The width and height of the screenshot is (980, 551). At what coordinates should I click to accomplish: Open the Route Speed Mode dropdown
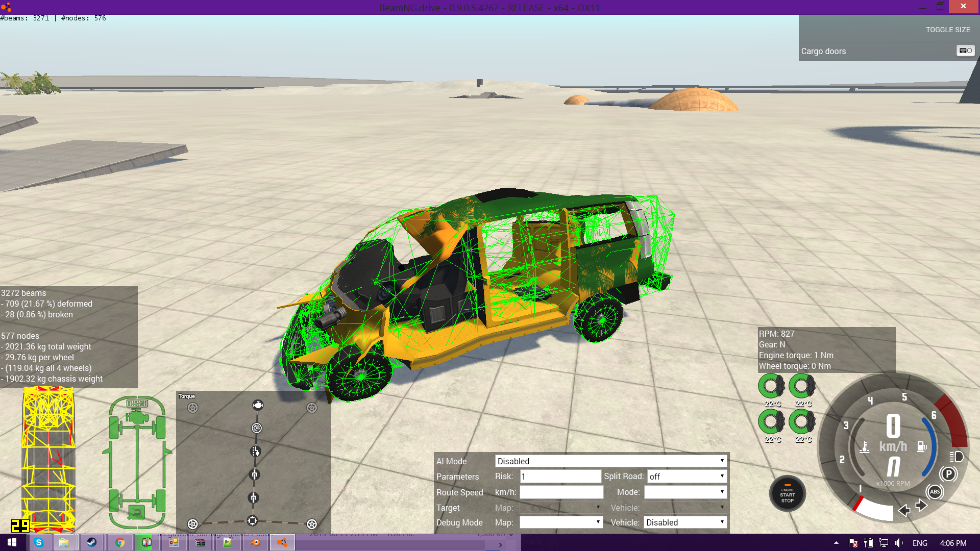click(x=685, y=492)
